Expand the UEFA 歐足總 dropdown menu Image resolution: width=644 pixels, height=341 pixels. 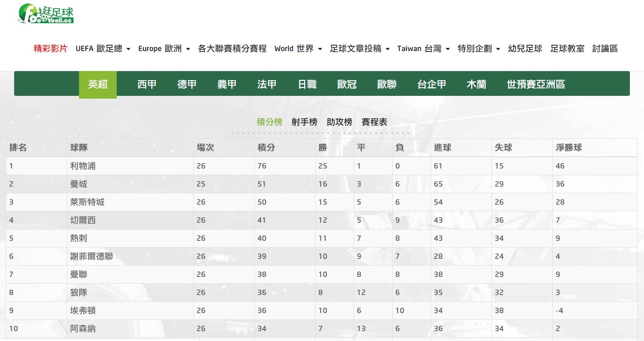click(x=103, y=49)
